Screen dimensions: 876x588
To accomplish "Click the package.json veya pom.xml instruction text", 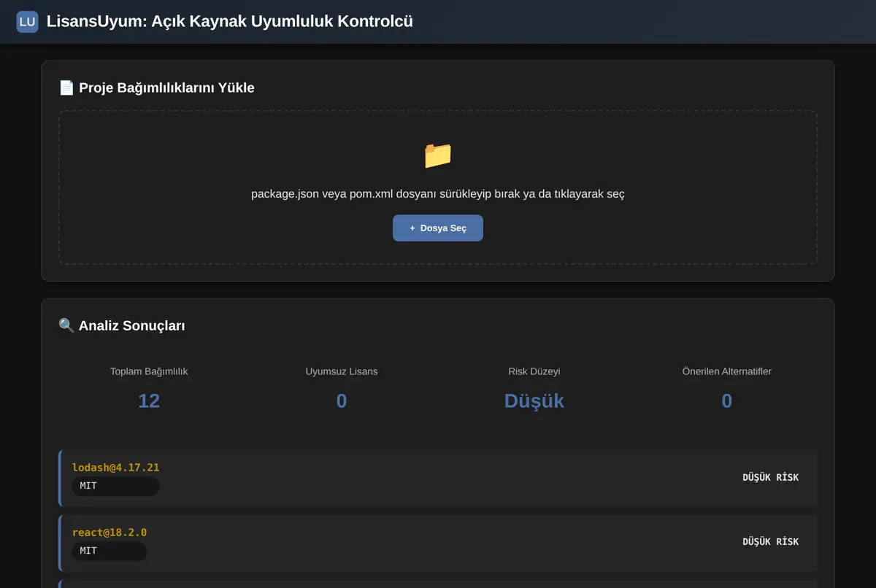I will pos(438,193).
